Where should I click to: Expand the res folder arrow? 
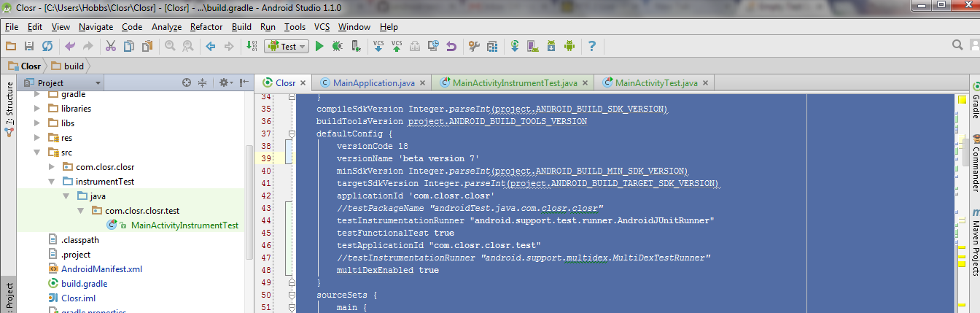pyautogui.click(x=38, y=138)
